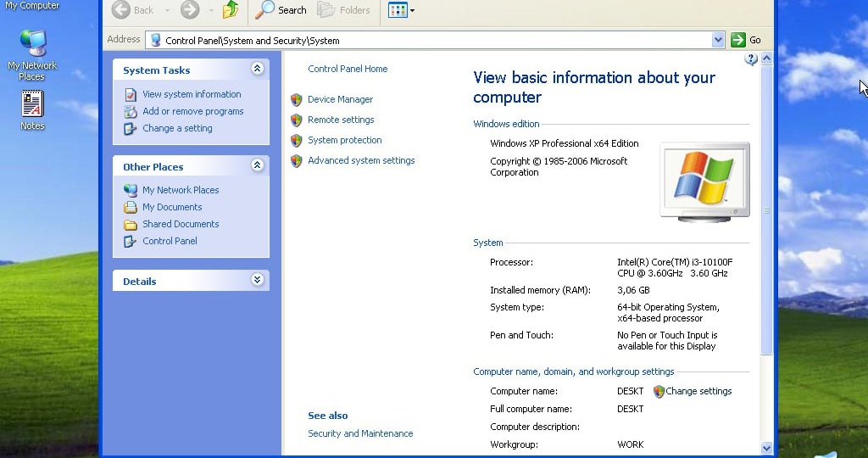Open Change a setting link
Screen dimensions: 868x458
pos(177,128)
